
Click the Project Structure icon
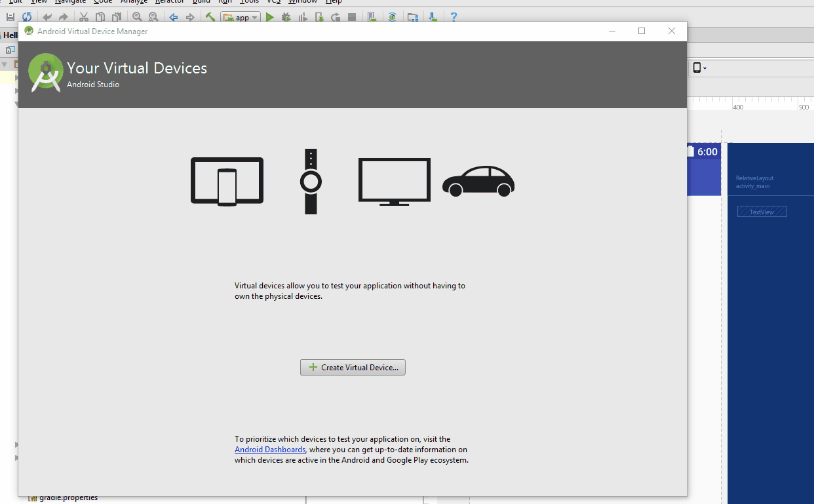pyautogui.click(x=412, y=17)
